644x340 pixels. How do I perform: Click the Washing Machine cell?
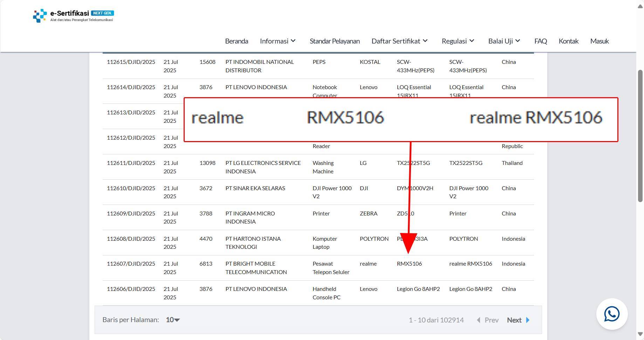(323, 167)
